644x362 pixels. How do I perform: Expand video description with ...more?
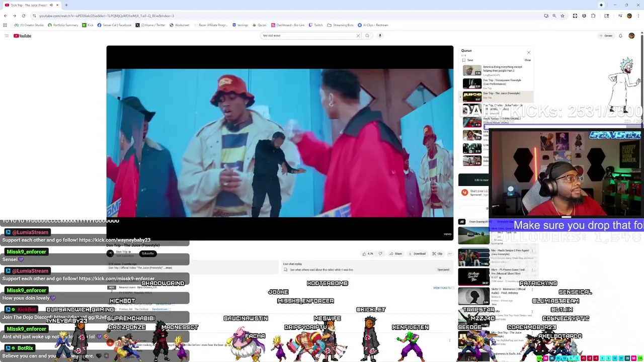tap(168, 268)
